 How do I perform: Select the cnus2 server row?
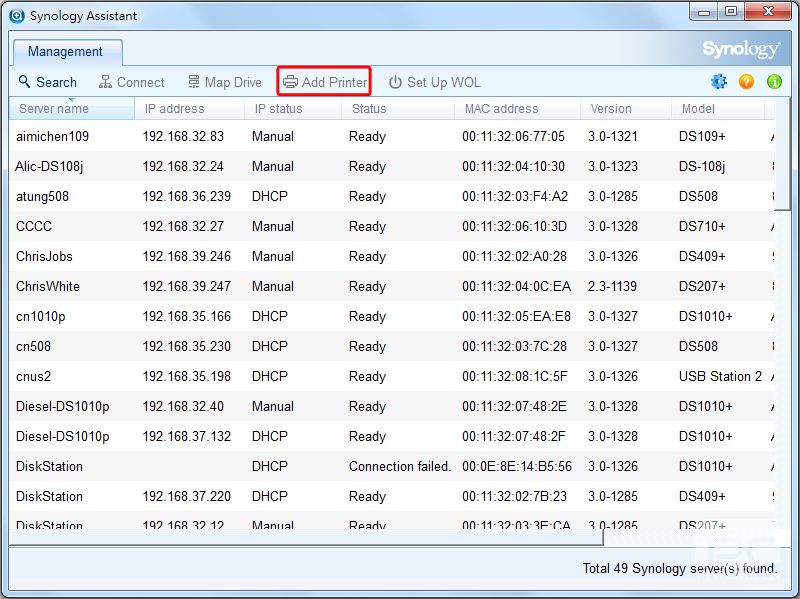391,377
